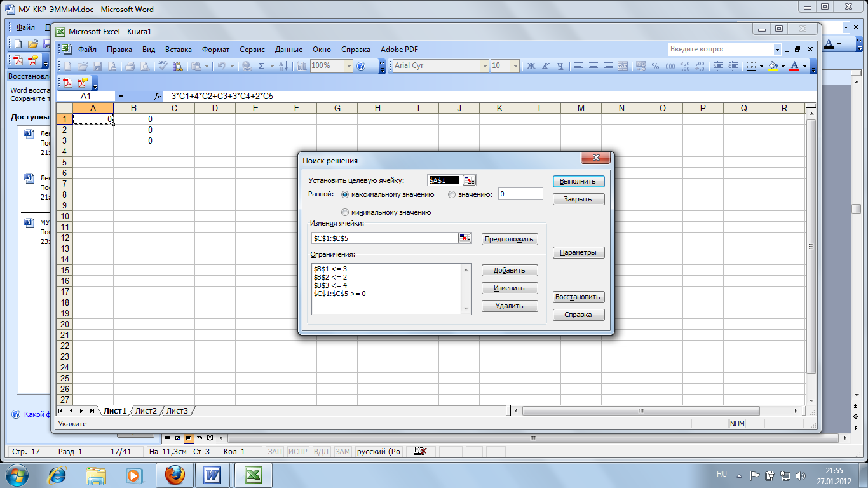Click the Decrease Indent icon

click(719, 65)
